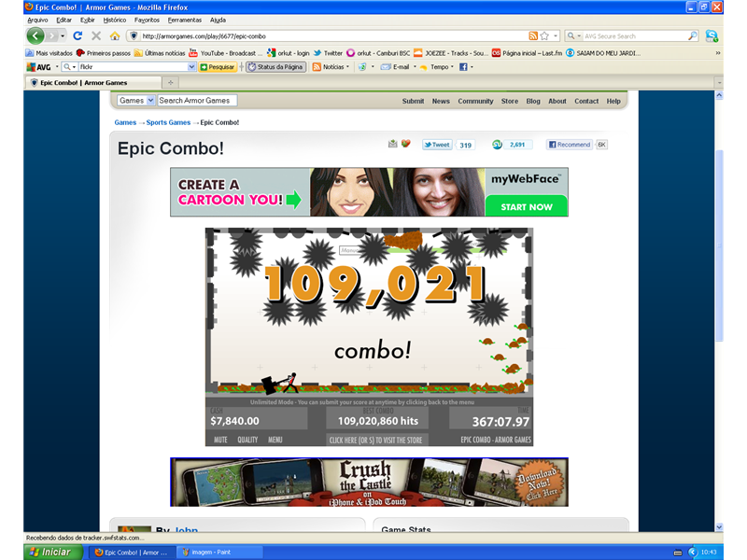Image resolution: width=747 pixels, height=560 pixels.
Task: Click the stop loading X icon
Action: 96,35
